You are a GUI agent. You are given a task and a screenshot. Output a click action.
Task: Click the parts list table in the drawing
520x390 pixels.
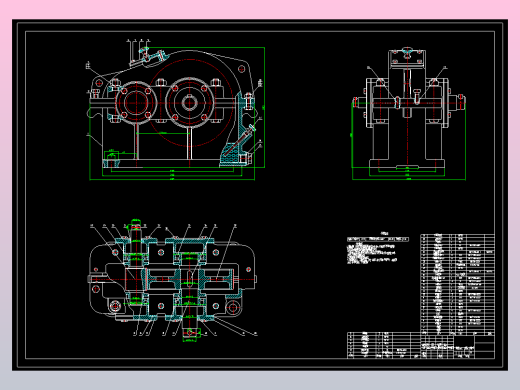[x=457, y=284]
